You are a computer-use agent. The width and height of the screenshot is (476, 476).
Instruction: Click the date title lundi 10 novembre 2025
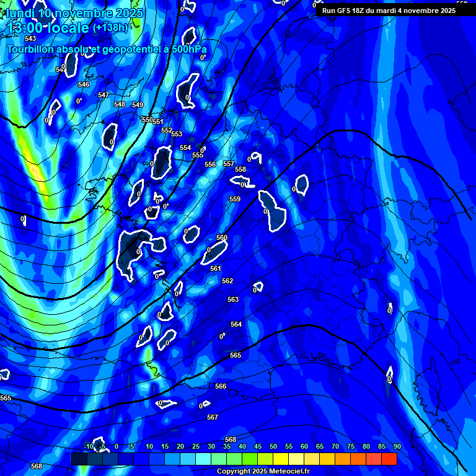(73, 13)
